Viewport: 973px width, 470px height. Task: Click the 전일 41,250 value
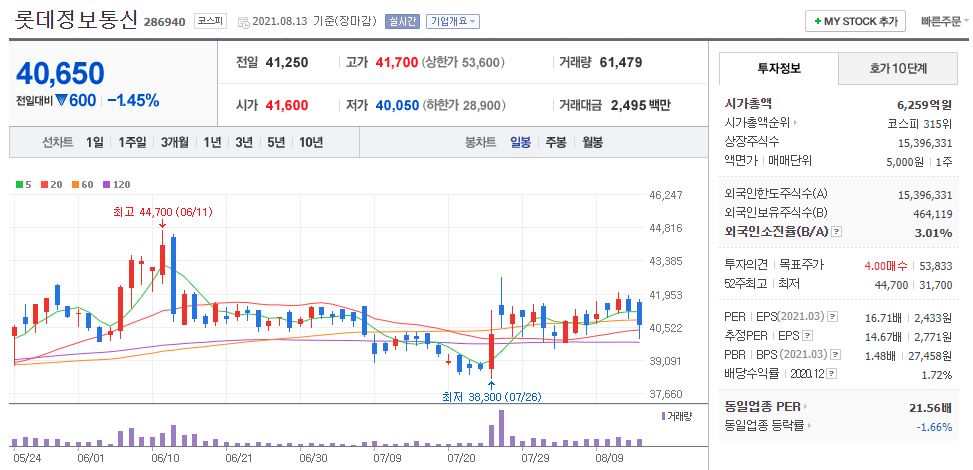[287, 62]
